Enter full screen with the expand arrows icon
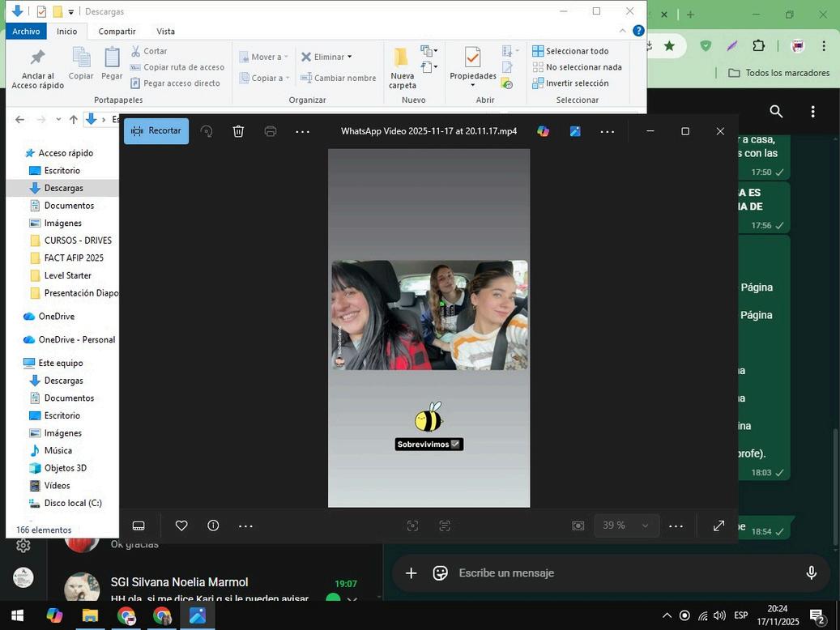 718,526
